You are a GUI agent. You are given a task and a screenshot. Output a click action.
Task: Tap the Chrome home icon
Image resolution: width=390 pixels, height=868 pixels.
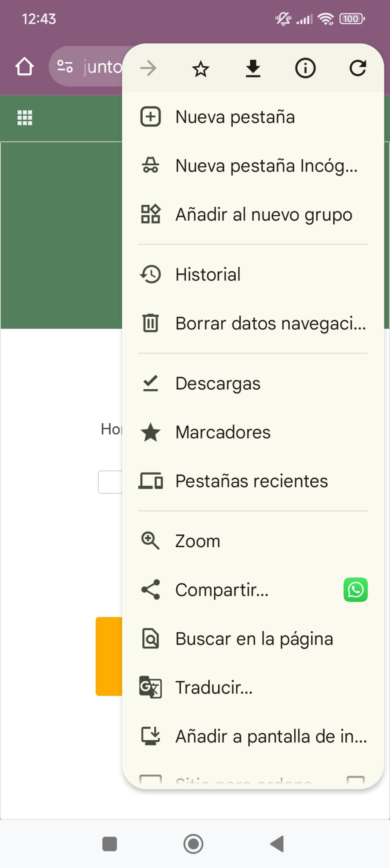25,67
